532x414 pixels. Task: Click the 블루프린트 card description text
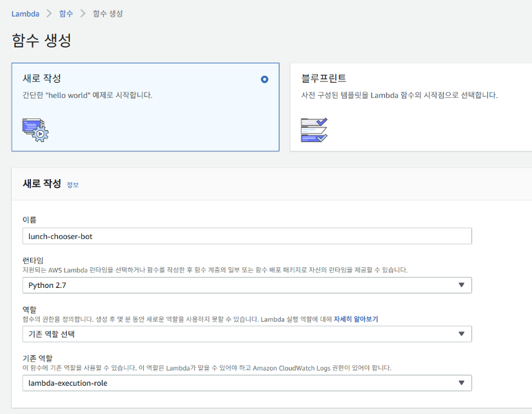(x=399, y=95)
